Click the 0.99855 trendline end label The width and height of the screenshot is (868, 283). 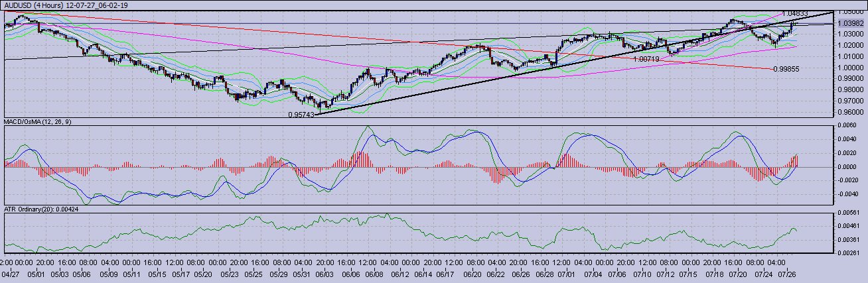[786, 68]
